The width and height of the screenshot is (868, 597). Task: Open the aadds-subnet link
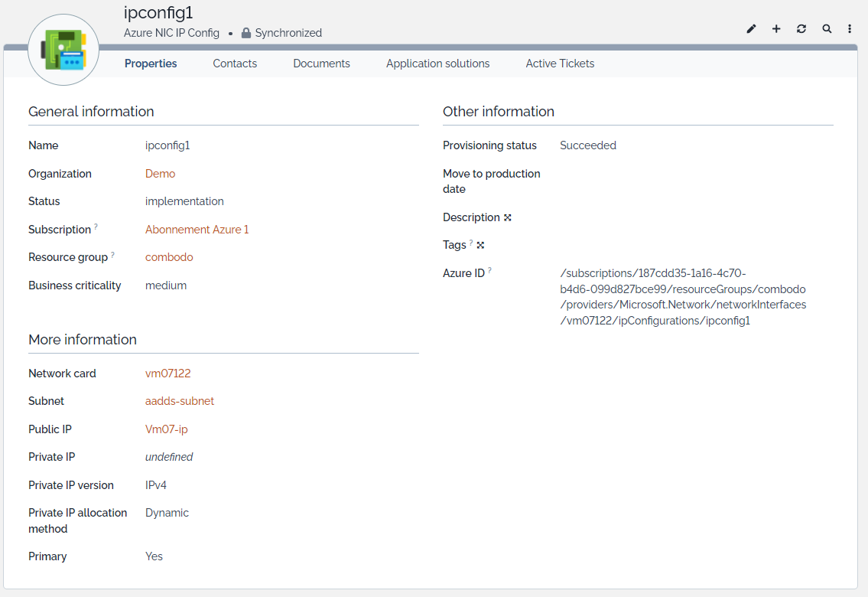pyautogui.click(x=180, y=401)
